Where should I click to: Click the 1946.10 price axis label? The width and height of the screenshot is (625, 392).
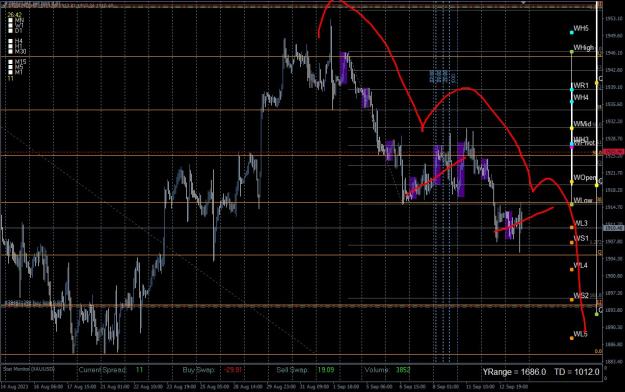(x=614, y=53)
